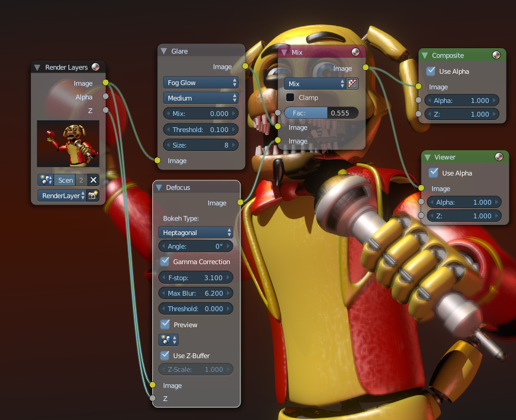Click Defocus Image input socket
This screenshot has width=516, height=420.
153,384
